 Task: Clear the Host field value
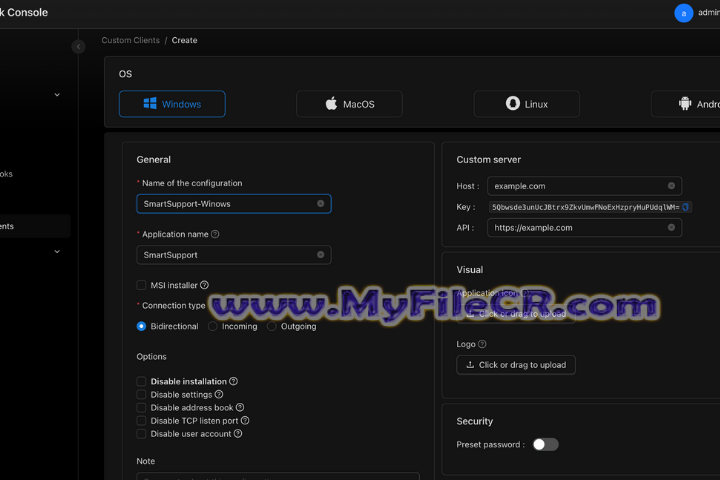pos(671,186)
